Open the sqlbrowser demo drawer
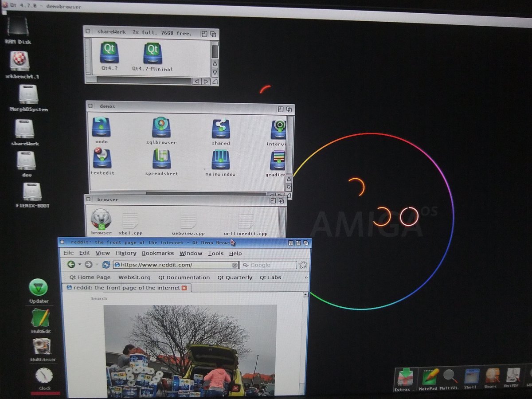The image size is (532, 399). (161, 127)
